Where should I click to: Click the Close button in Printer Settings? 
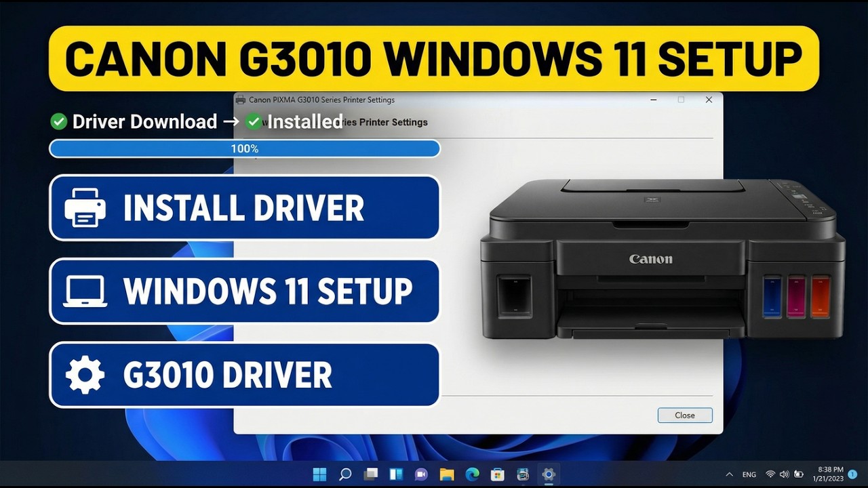click(685, 415)
